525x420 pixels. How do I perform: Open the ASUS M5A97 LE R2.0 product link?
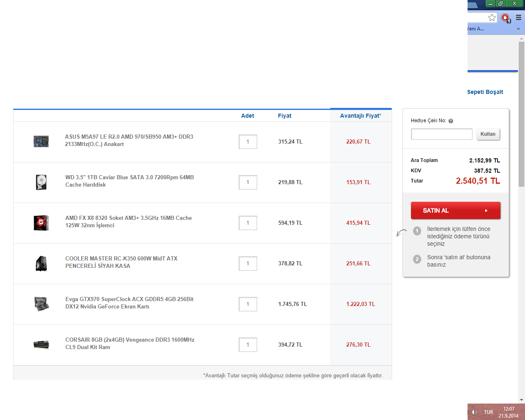tap(129, 140)
